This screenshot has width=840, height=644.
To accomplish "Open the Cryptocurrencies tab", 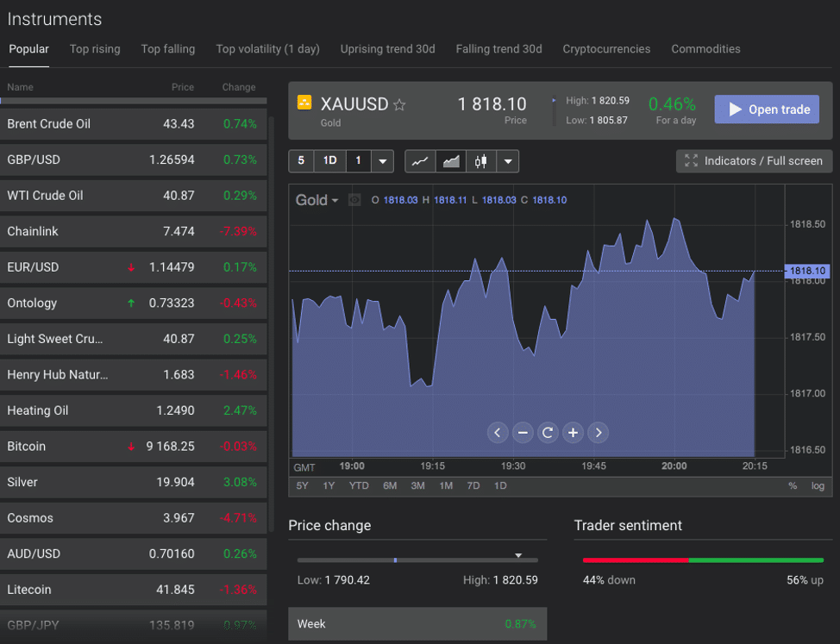I will click(x=606, y=49).
